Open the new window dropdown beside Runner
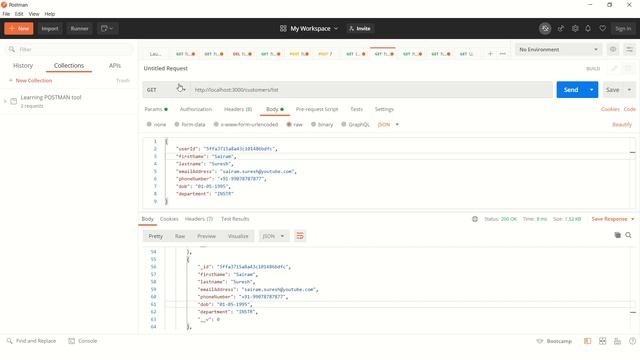The width and height of the screenshot is (640, 360). [107, 29]
